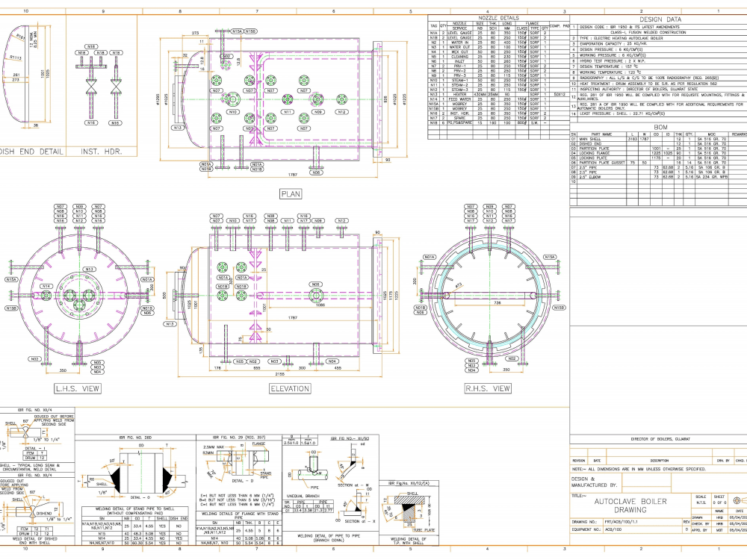Select 'WELDING DETAIL OF T.P. WITH SHELL' caption
747x560 pixels.
point(407,541)
